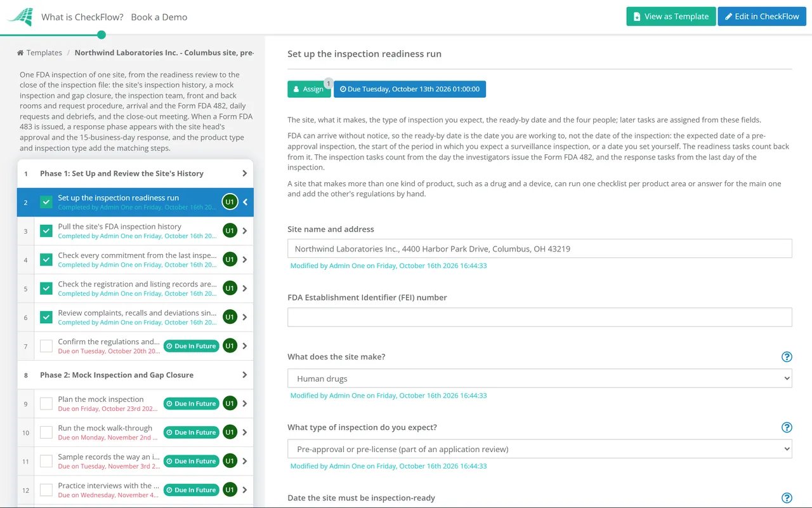Click Edit in CheckFlow button

pos(762,17)
